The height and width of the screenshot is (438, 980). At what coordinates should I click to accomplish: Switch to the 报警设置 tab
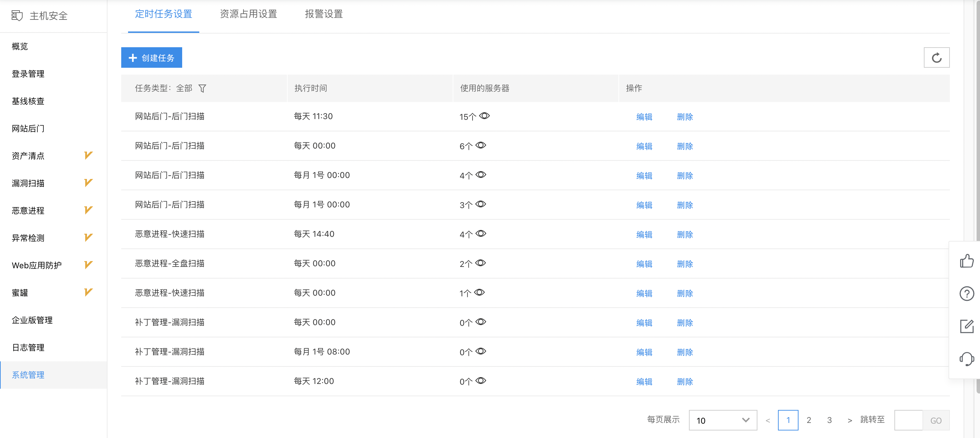(324, 14)
